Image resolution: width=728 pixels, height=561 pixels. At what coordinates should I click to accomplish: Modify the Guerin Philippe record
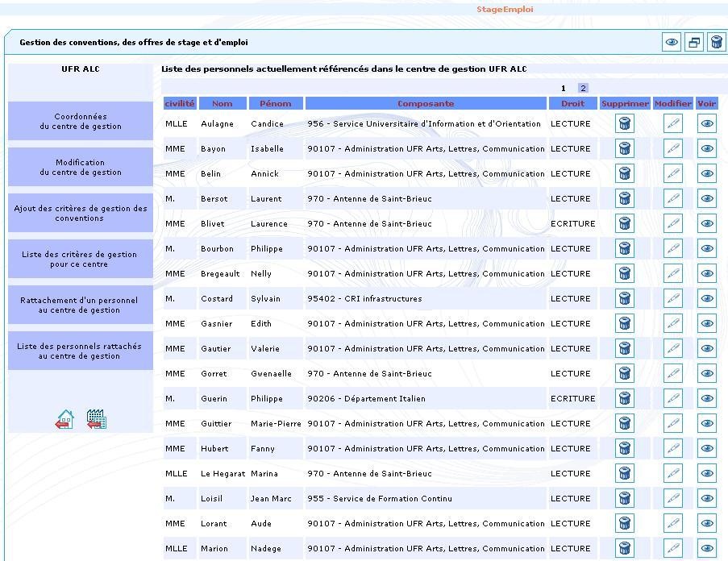point(672,398)
